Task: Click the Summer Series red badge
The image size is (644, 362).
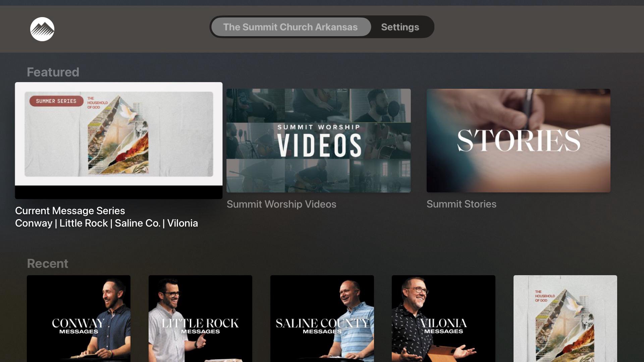Action: click(56, 101)
